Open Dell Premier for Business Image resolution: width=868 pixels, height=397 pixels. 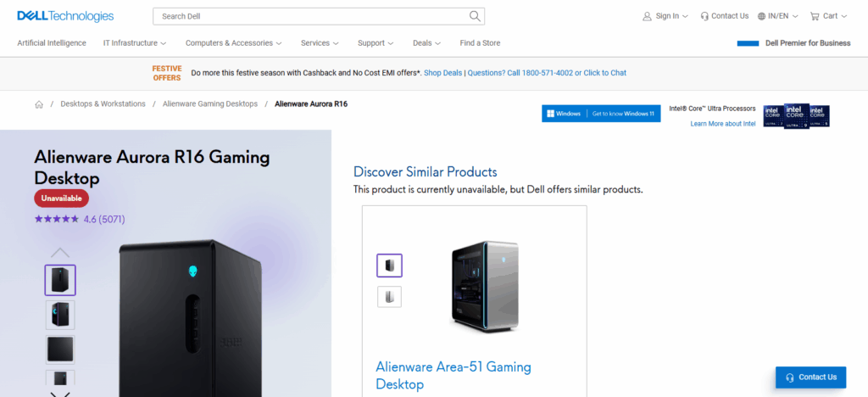808,43
